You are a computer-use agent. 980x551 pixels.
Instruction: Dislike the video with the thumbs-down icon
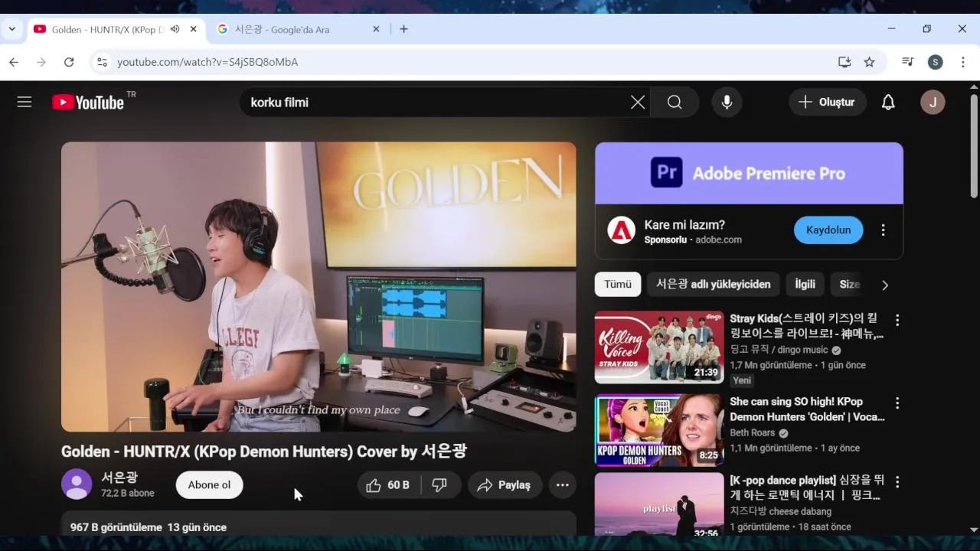click(439, 485)
